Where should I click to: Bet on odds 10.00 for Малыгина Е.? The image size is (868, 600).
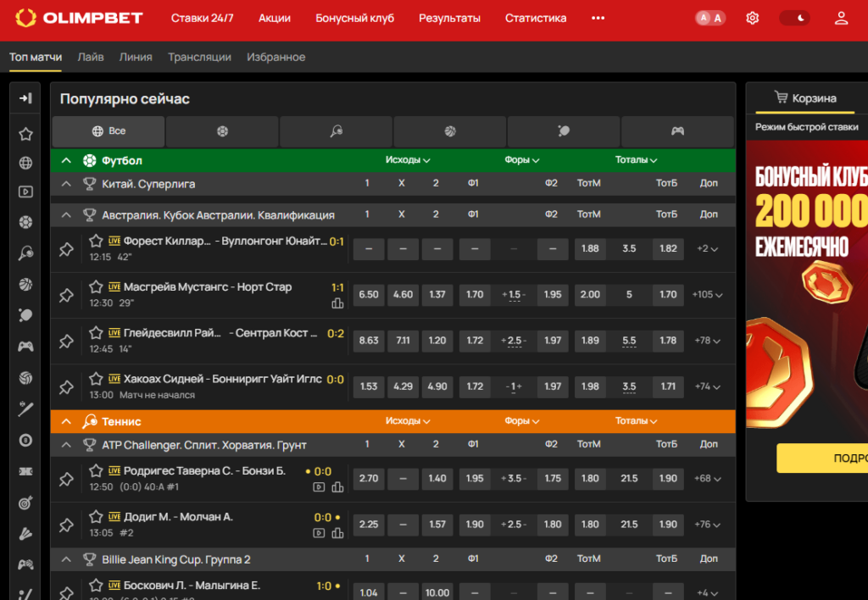[437, 592]
